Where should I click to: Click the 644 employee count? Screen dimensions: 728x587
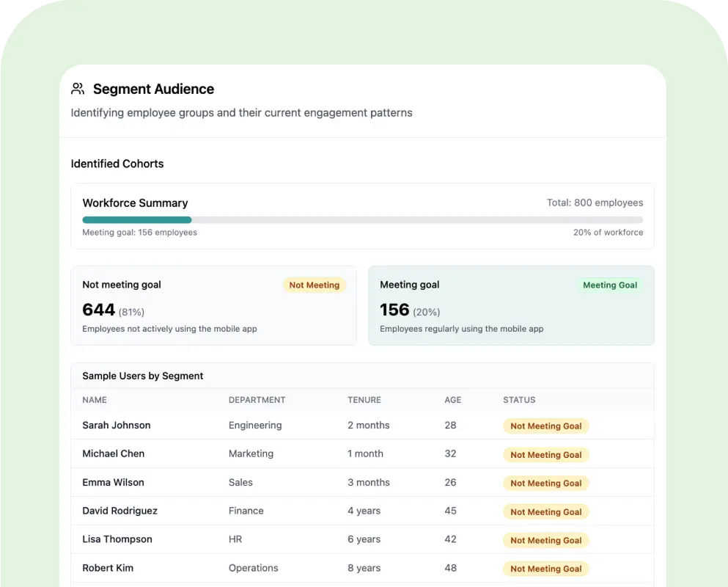pyautogui.click(x=98, y=310)
